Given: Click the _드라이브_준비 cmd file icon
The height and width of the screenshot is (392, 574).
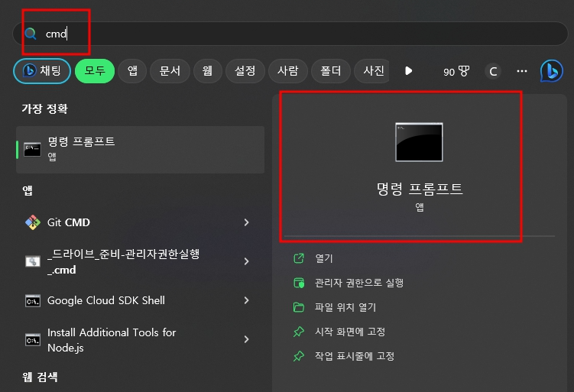Looking at the screenshot, I should pos(33,261).
